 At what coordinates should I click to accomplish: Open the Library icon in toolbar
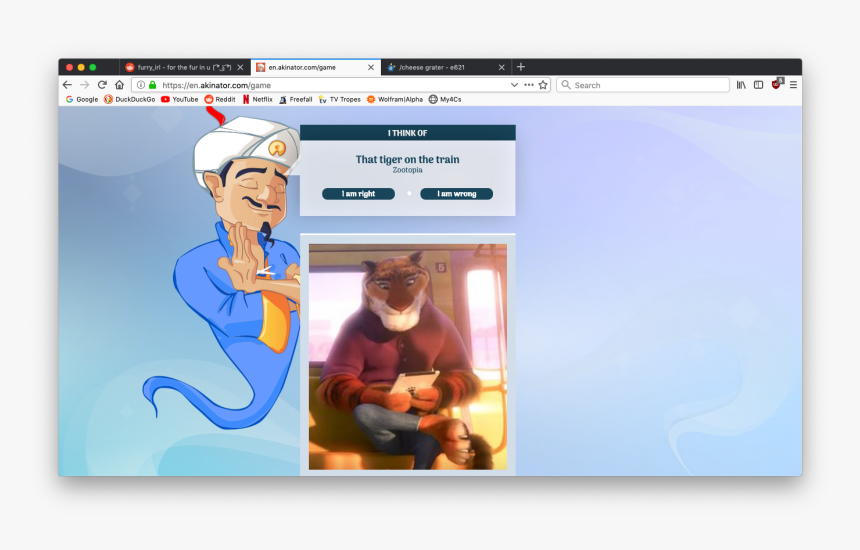pyautogui.click(x=741, y=85)
